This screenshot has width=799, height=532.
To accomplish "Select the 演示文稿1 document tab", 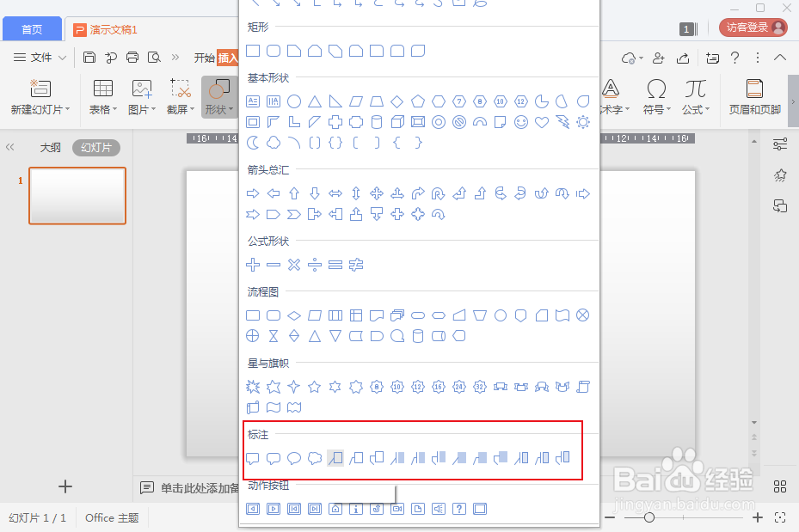I will click(106, 29).
